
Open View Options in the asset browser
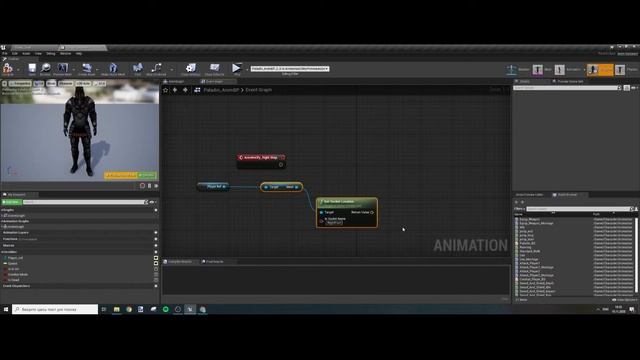coord(624,300)
